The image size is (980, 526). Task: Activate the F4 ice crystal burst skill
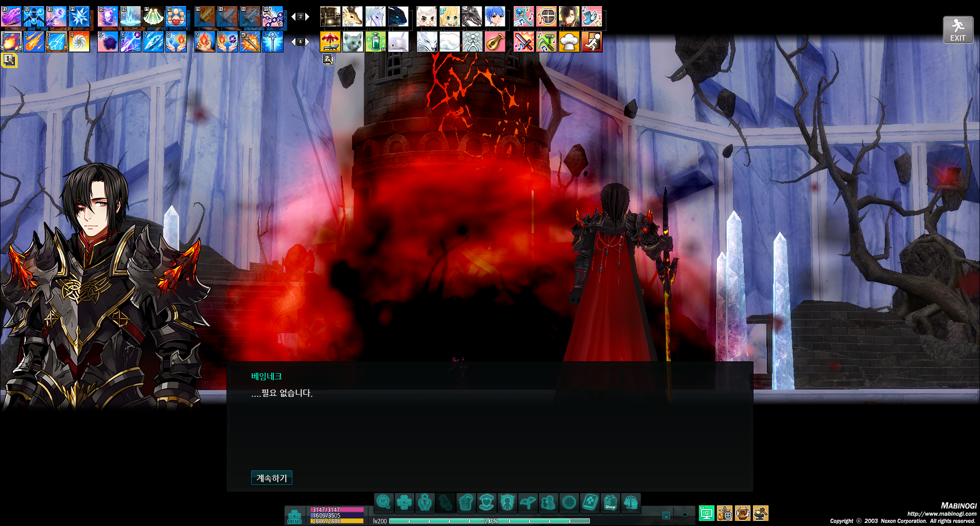click(79, 16)
